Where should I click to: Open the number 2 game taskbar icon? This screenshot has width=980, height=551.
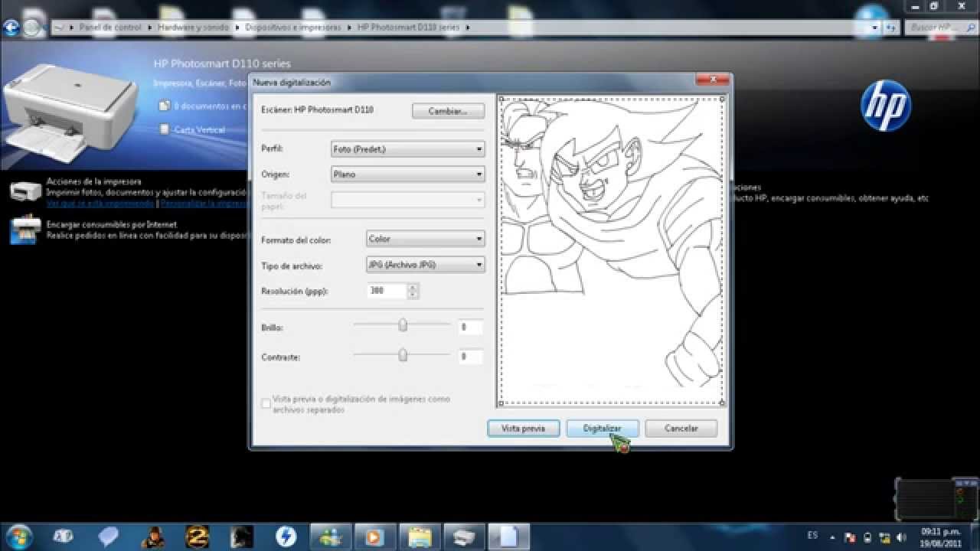point(198,536)
